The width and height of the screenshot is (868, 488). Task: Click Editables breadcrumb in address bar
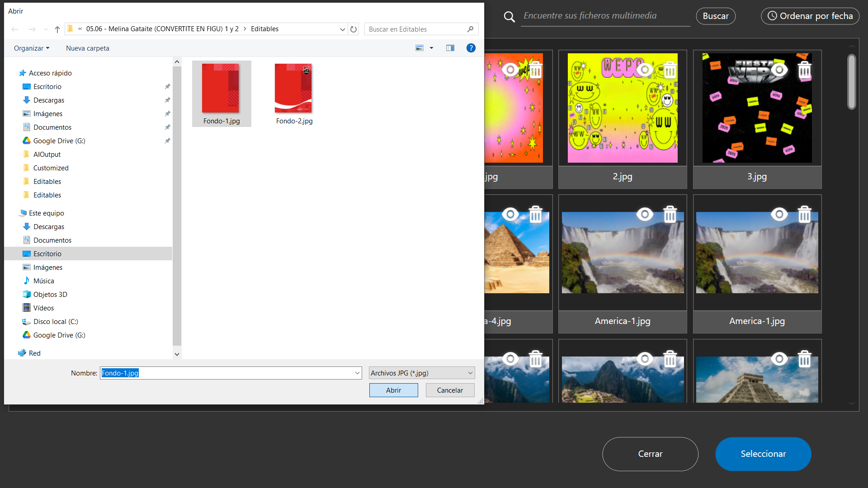(x=264, y=29)
